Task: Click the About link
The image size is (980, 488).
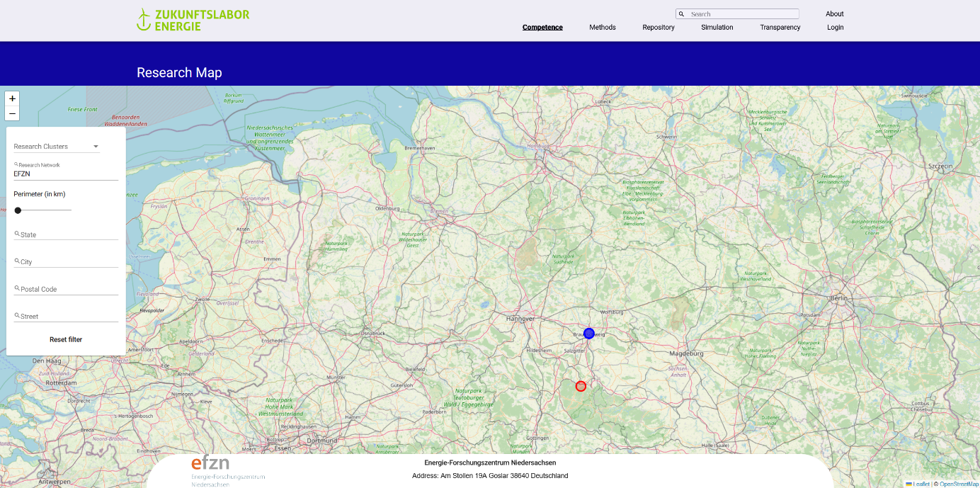Action: [x=835, y=14]
